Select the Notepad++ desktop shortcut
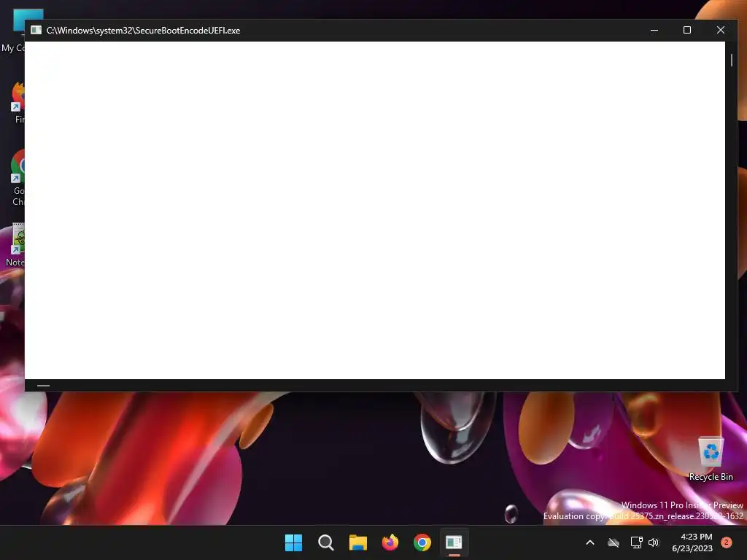This screenshot has height=560, width=747. pos(15,245)
